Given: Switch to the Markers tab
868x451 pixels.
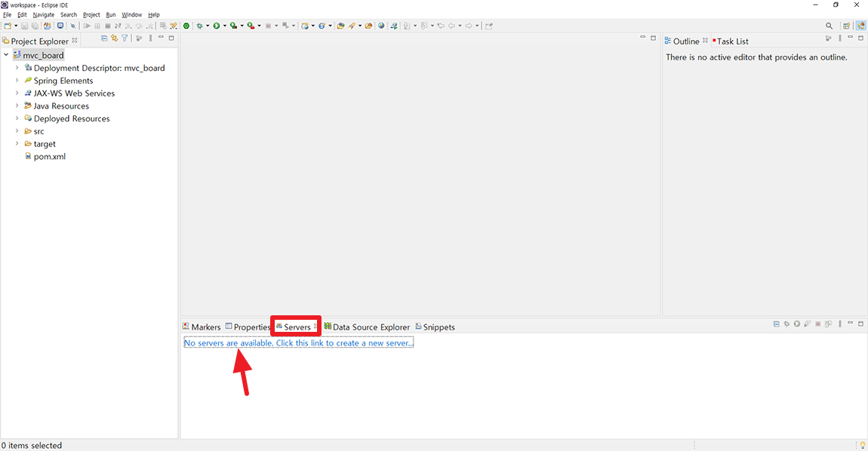Looking at the screenshot, I should pyautogui.click(x=202, y=327).
